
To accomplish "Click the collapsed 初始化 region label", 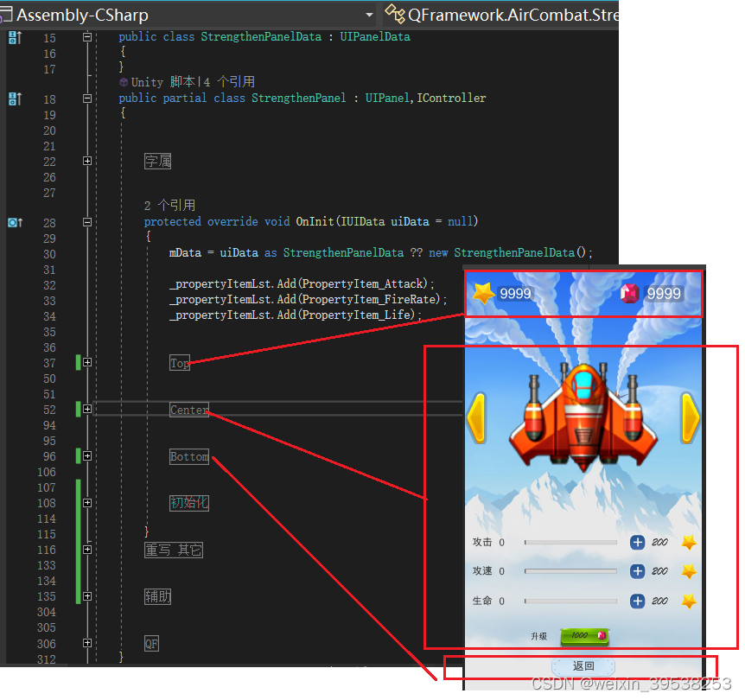I will pyautogui.click(x=189, y=503).
